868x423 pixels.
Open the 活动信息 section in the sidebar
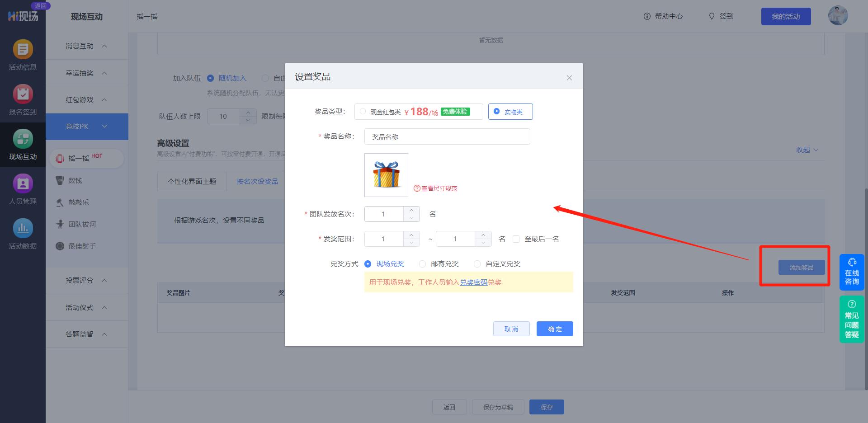23,55
